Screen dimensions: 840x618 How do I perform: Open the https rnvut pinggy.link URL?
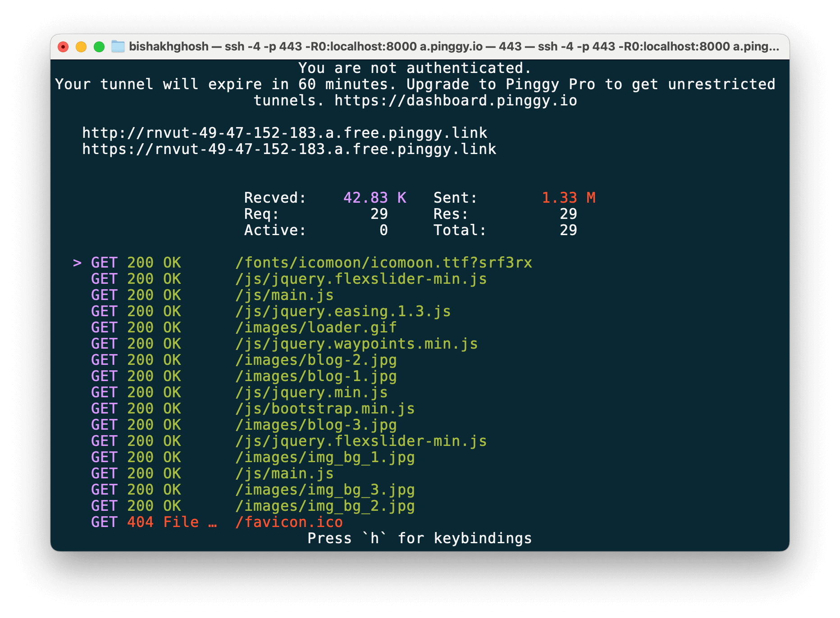coord(289,149)
